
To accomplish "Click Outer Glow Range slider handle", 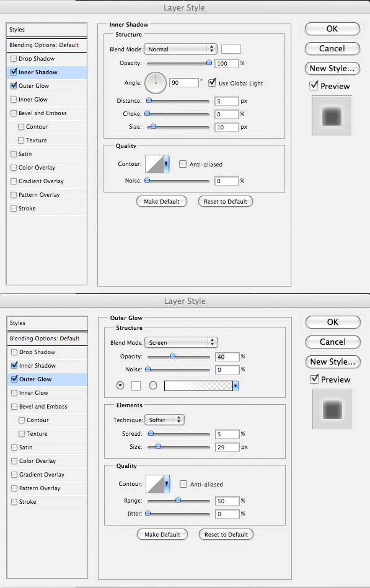I will click(178, 500).
